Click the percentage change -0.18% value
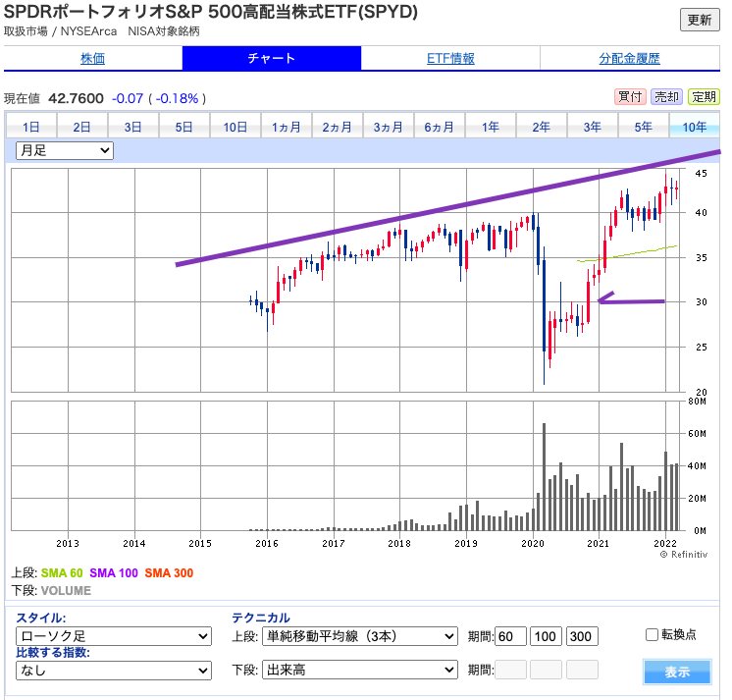732x700 pixels. pyautogui.click(x=177, y=98)
